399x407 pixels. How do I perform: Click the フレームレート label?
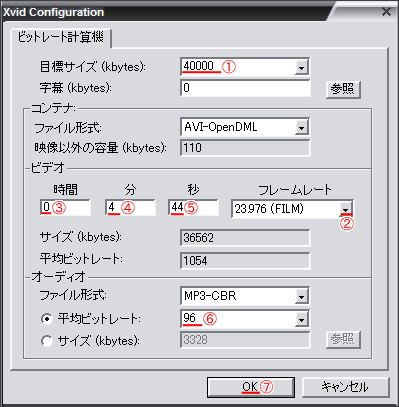pos(295,190)
